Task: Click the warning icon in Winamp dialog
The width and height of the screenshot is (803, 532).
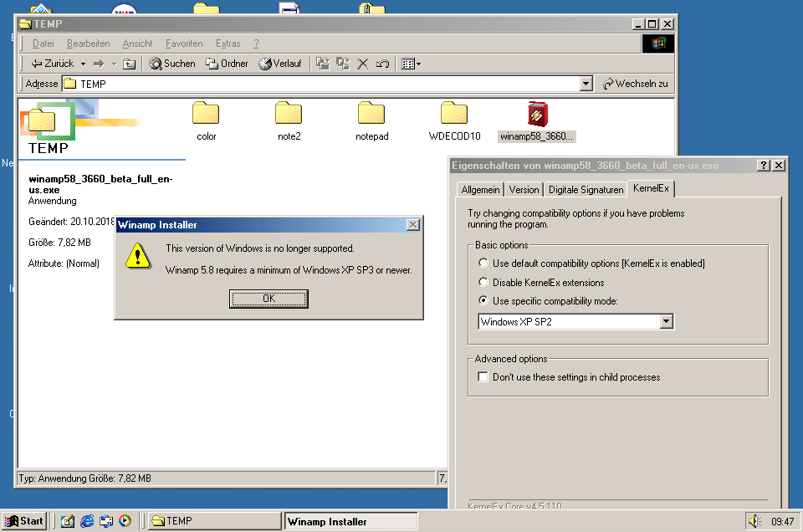Action: pos(138,255)
